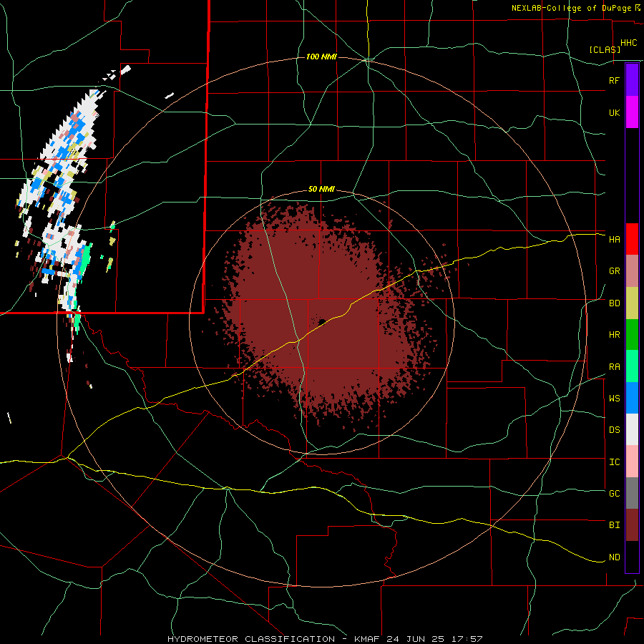The image size is (644, 644).
Task: Click the black radar site dot at center
Action: point(322,321)
